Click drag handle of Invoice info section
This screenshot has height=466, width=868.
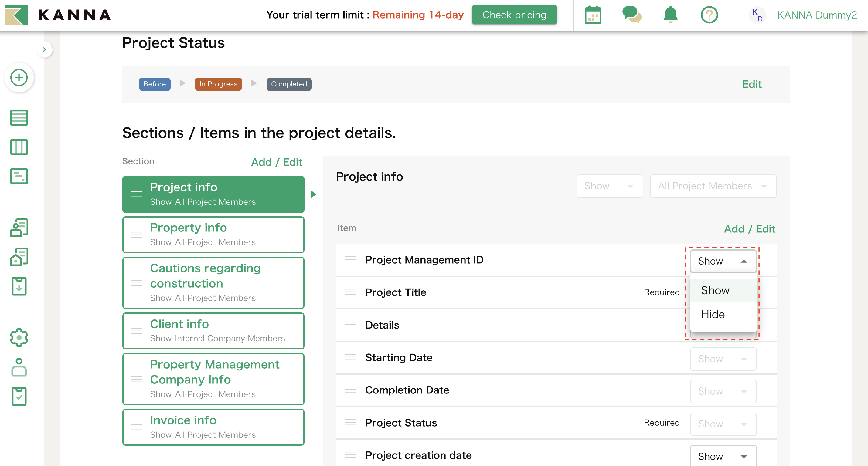tap(136, 427)
